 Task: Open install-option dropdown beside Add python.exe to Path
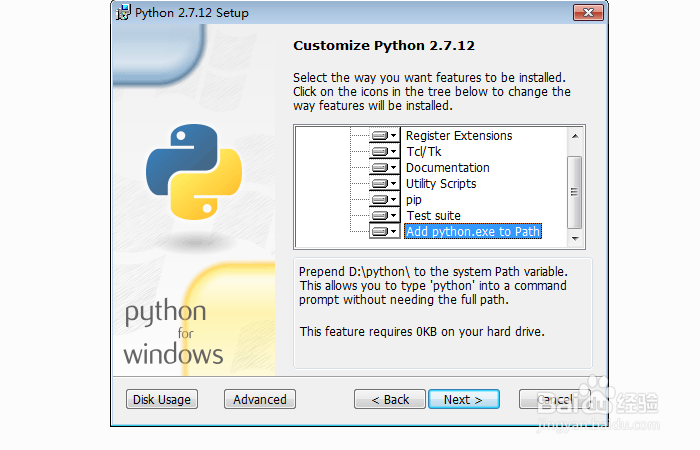point(384,231)
